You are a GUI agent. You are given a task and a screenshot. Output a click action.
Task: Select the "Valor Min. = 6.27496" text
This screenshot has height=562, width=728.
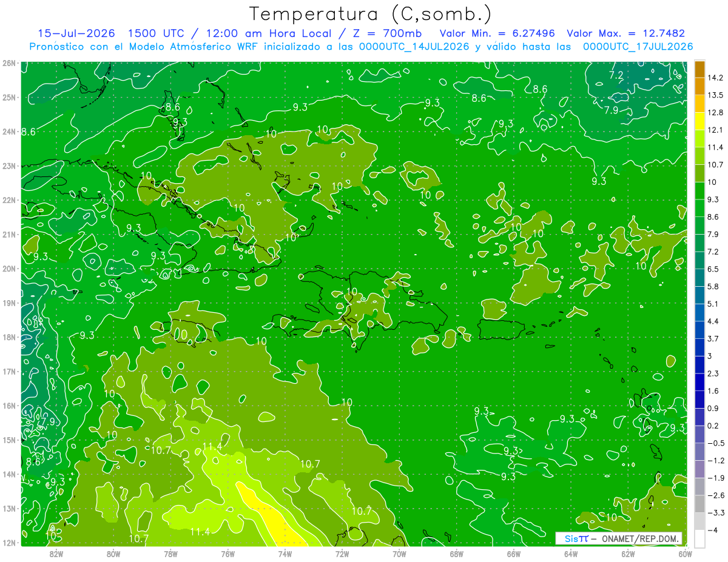pos(497,33)
